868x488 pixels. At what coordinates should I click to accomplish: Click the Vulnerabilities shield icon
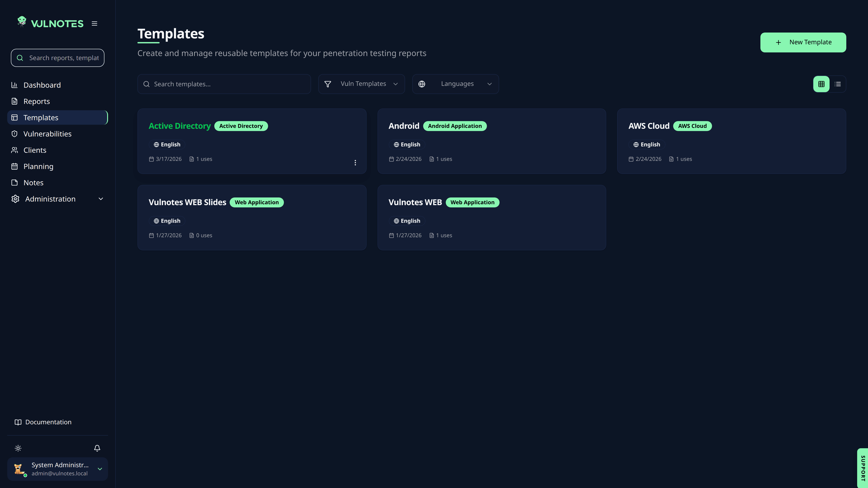[x=14, y=134]
